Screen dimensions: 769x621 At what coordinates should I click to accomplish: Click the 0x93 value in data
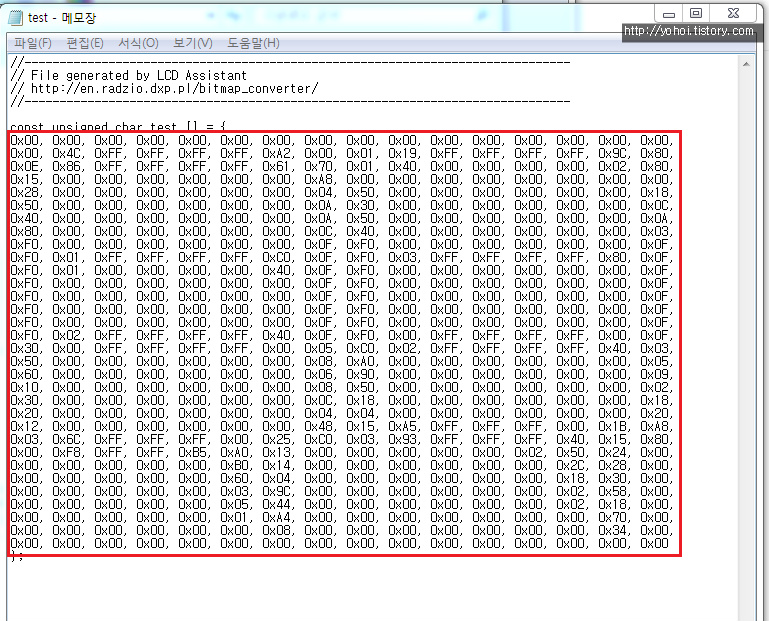pos(403,440)
